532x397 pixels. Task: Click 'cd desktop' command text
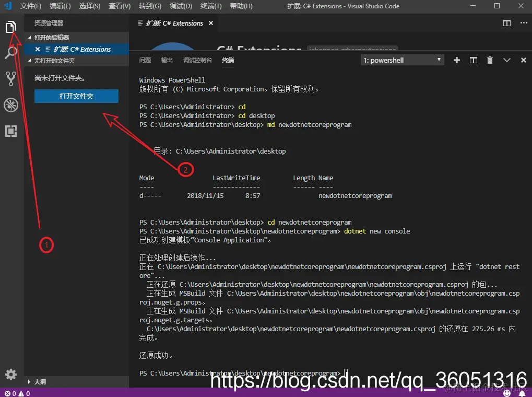pos(256,116)
